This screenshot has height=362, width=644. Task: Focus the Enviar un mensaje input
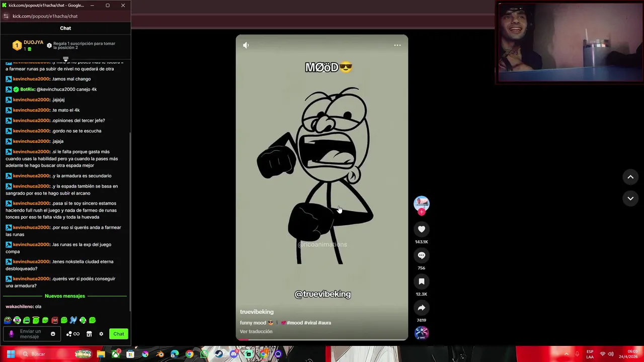tap(32, 334)
